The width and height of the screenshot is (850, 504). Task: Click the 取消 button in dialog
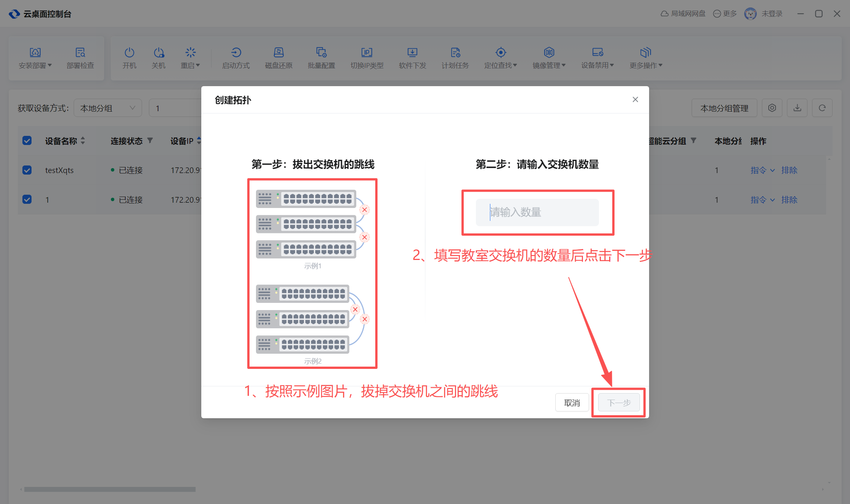pos(572,403)
